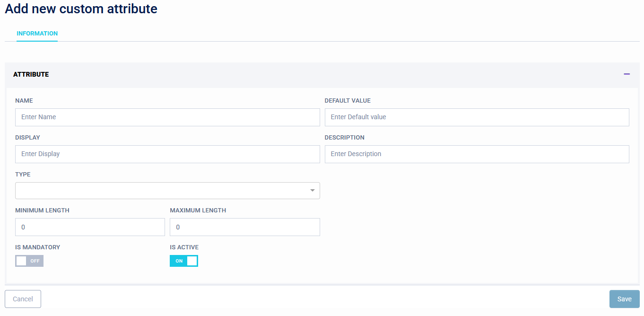
Task: Click the IS MANDATORY field label
Action: (x=38, y=247)
